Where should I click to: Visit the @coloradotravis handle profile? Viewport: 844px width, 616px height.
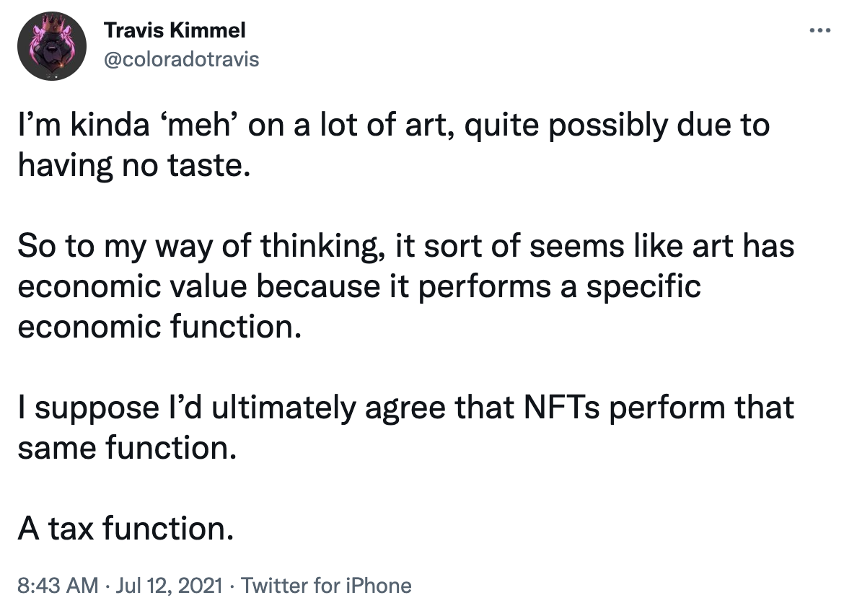(181, 59)
